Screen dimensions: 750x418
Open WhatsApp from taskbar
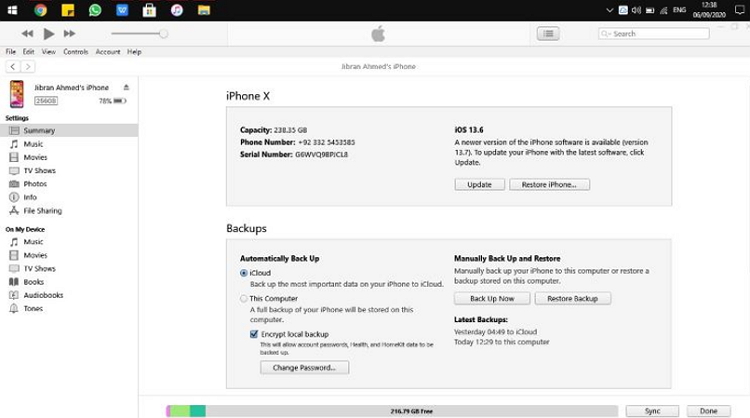(95, 10)
